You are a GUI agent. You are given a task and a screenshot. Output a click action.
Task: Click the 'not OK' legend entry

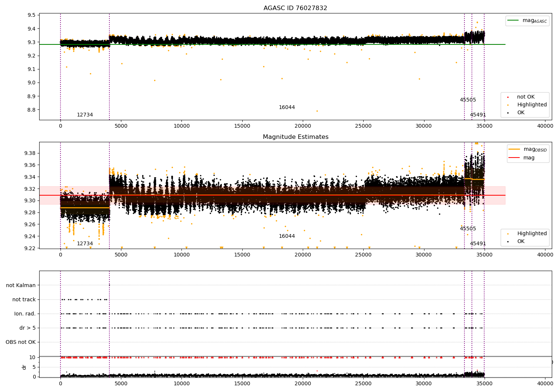tap(526, 97)
